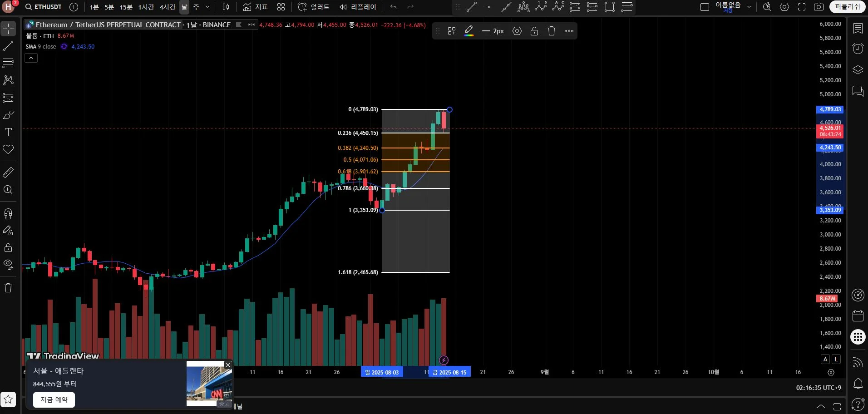Open the candlestick chart type menu
This screenshot has height=414, width=868.
[226, 7]
